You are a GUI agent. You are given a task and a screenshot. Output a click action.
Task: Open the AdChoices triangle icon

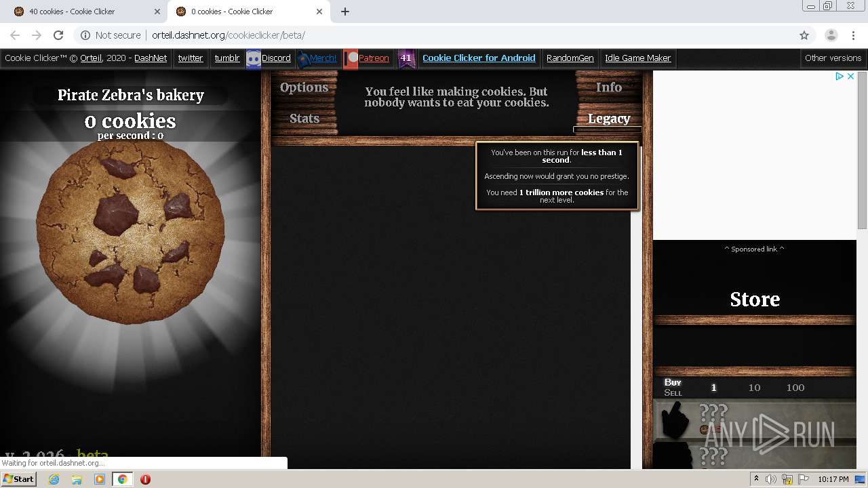840,76
